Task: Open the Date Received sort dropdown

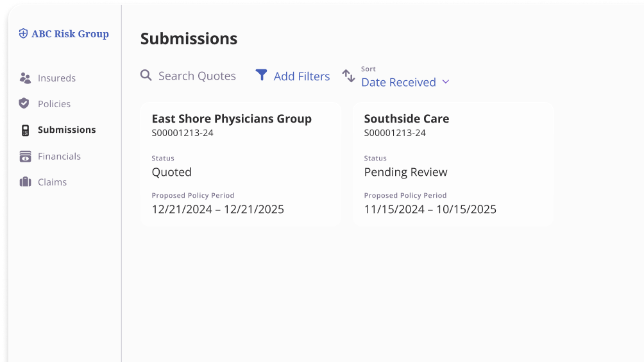Action: (398, 82)
